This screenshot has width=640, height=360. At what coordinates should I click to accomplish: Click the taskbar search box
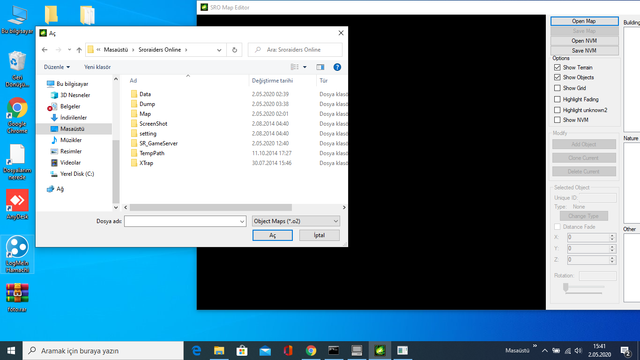tap(103, 351)
